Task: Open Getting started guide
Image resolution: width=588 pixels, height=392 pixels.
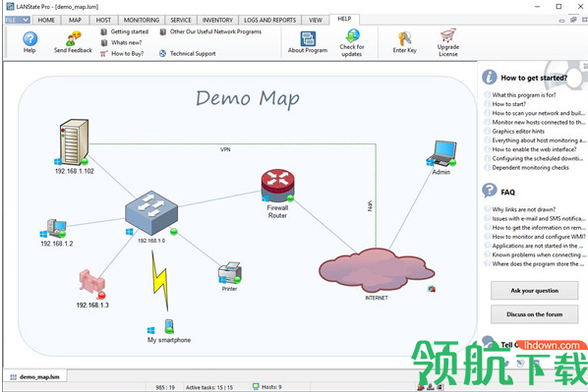Action: pos(125,31)
